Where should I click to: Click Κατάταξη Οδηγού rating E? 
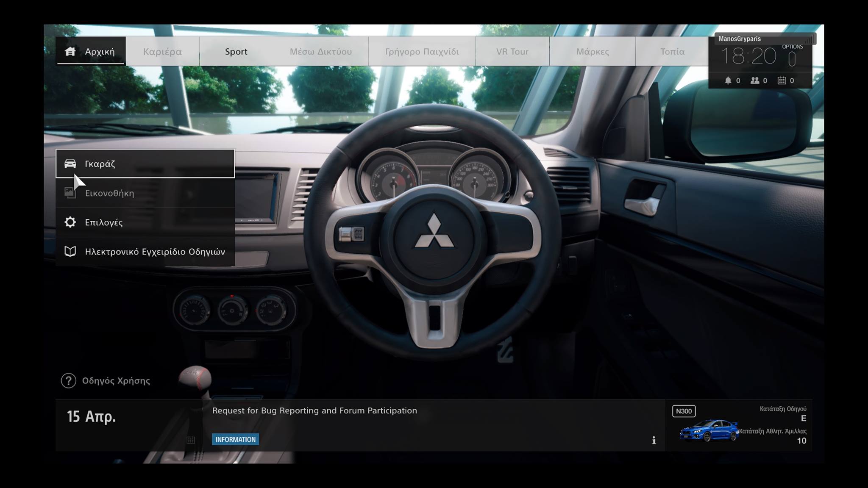[783, 413]
